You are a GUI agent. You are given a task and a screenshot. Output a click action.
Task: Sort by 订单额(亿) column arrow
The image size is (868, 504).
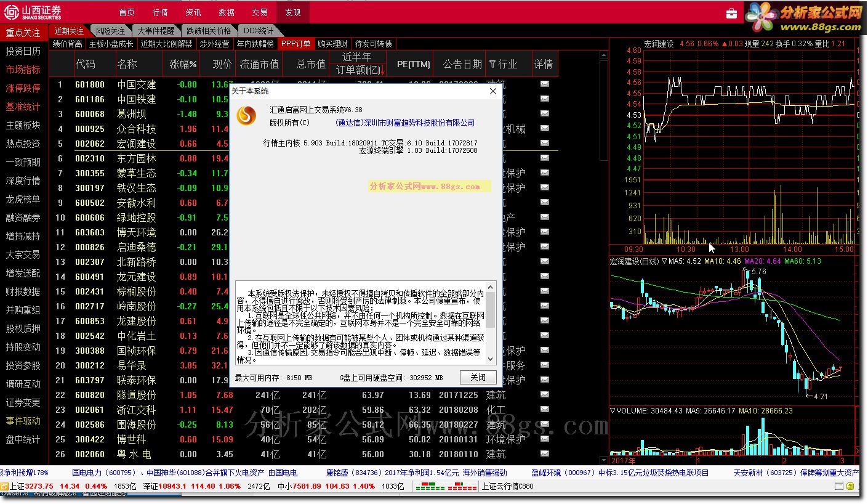click(382, 70)
